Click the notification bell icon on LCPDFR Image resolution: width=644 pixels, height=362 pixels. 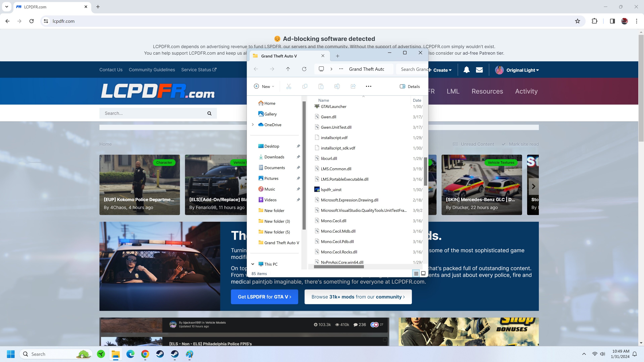[466, 70]
